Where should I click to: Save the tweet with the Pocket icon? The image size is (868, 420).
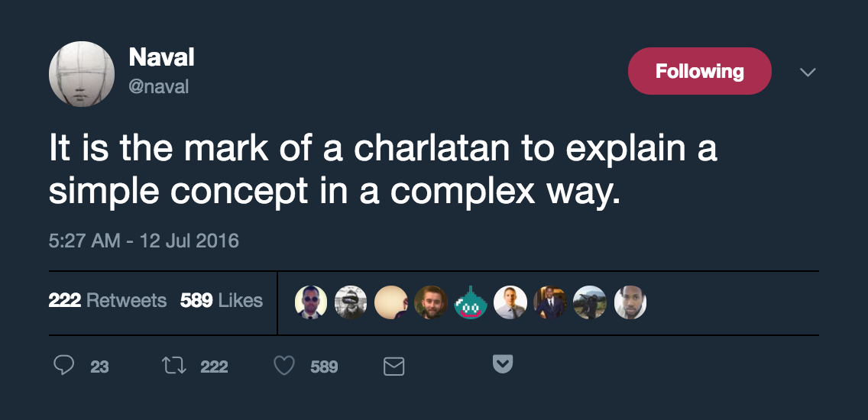pos(502,364)
